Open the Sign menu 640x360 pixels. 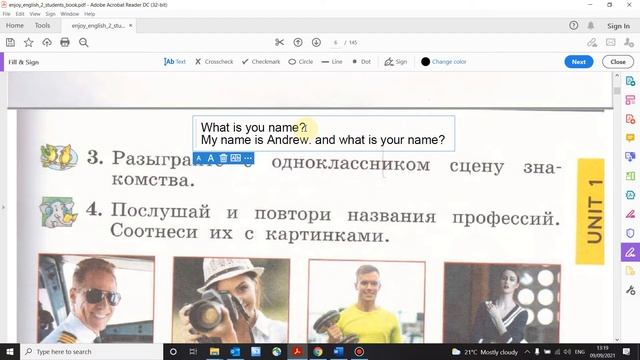point(50,14)
